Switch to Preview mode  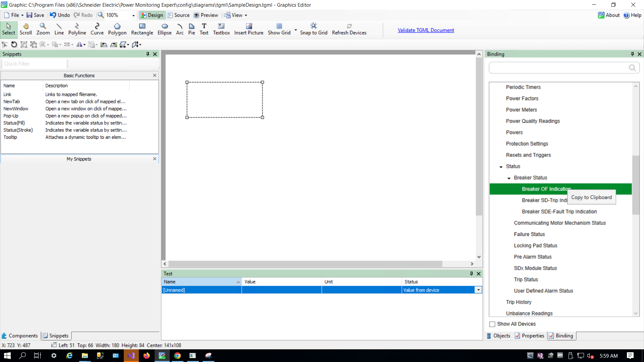point(206,15)
